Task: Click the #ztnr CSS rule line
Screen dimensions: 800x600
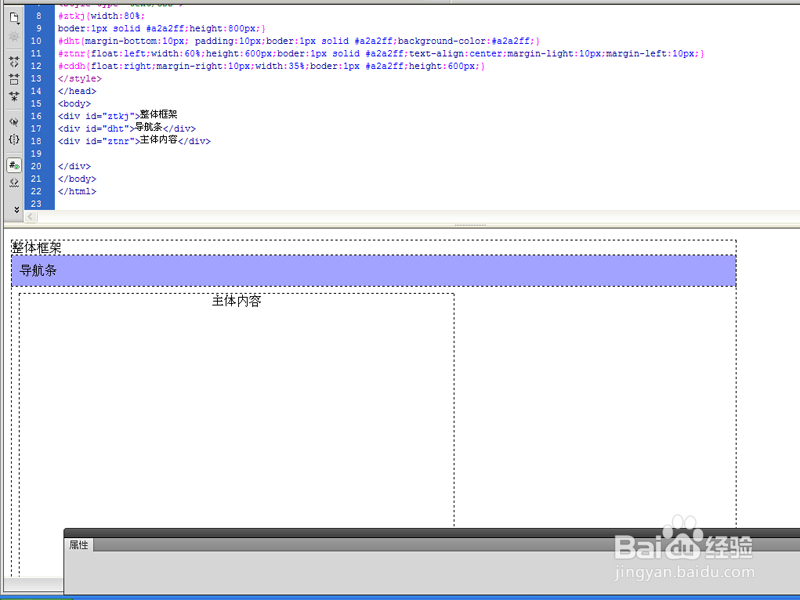Action: [381, 54]
